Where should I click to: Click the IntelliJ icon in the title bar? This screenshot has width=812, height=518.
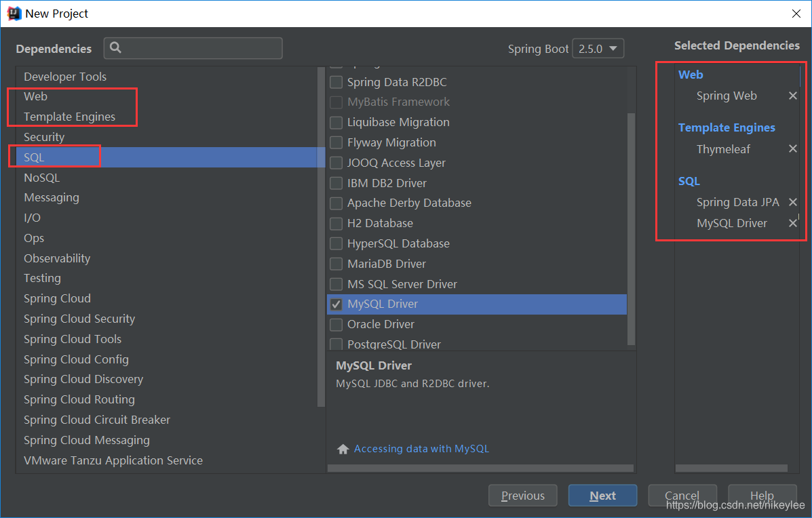tap(13, 13)
